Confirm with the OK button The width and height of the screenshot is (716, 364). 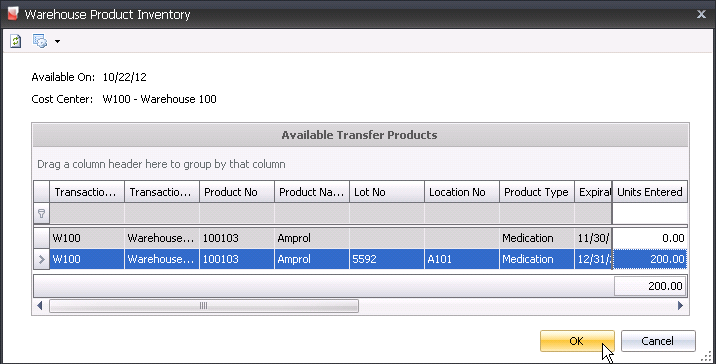(577, 341)
